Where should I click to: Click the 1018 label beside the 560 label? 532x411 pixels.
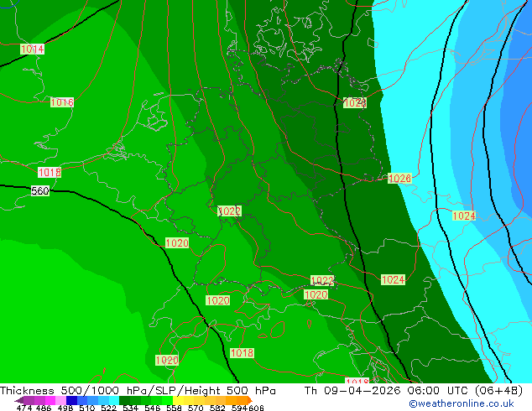click(50, 172)
